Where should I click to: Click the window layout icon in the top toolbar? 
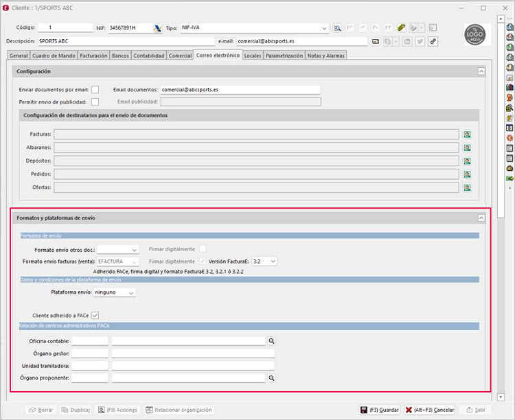[x=433, y=28]
